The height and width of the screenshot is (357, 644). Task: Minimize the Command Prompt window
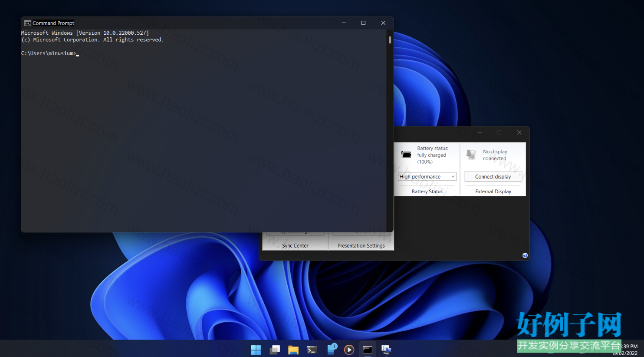pos(344,23)
